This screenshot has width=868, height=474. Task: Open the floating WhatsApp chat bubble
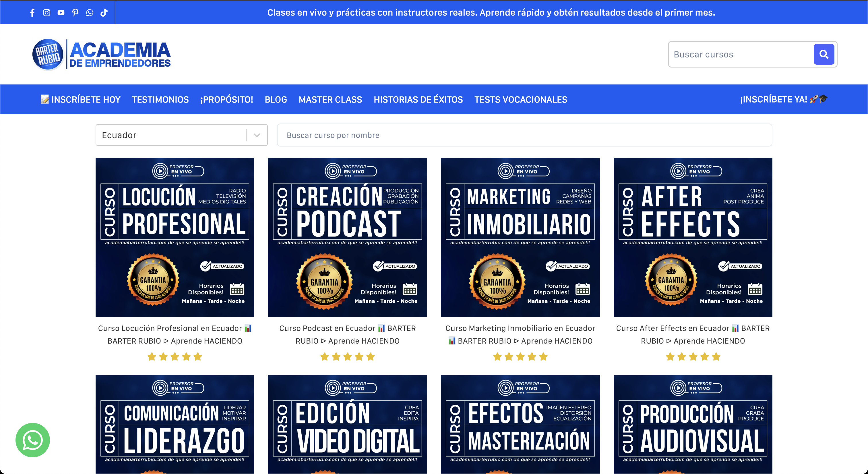click(x=32, y=440)
